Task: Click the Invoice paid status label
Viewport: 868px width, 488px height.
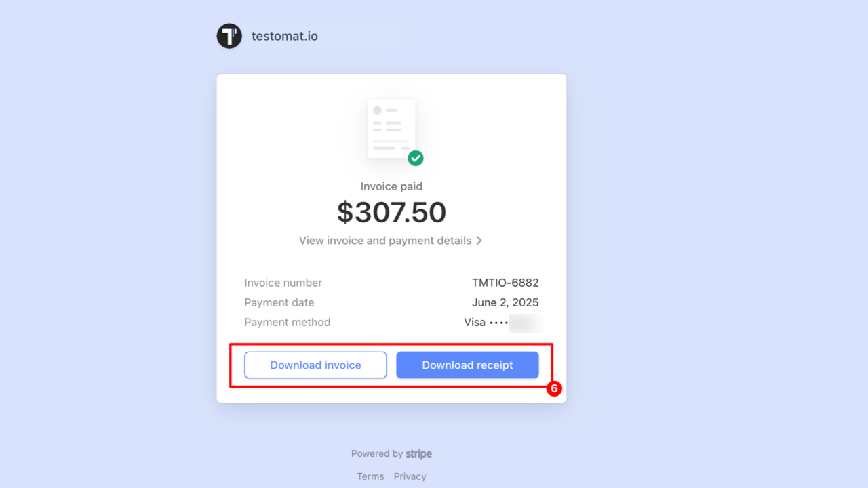Action: point(391,186)
